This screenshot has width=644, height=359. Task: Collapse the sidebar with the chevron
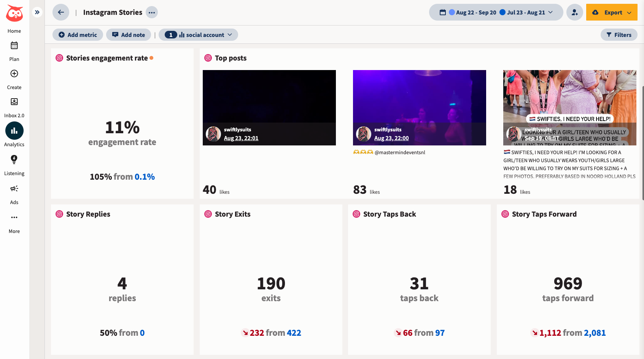point(37,12)
